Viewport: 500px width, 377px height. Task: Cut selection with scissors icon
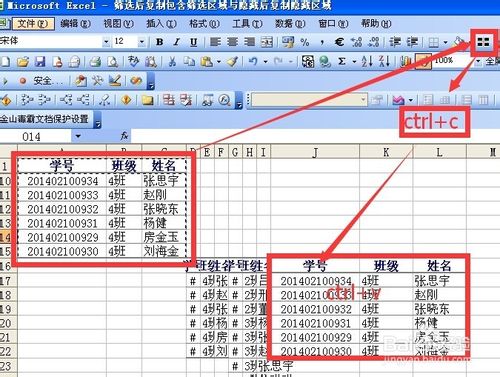pos(172,62)
